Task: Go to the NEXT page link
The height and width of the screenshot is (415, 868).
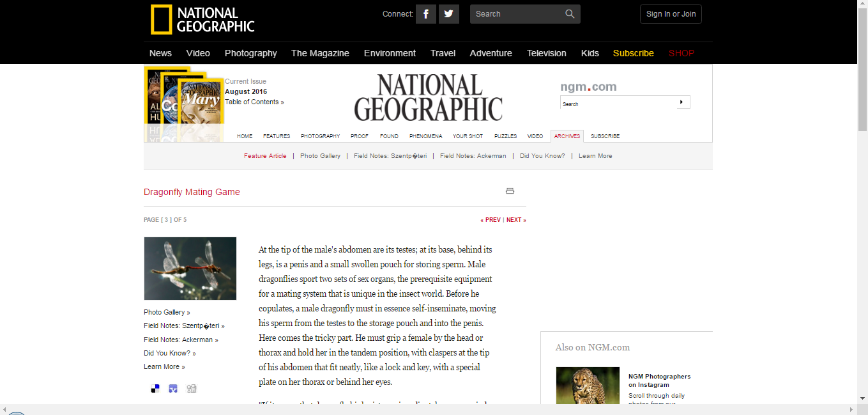Action: coord(516,220)
